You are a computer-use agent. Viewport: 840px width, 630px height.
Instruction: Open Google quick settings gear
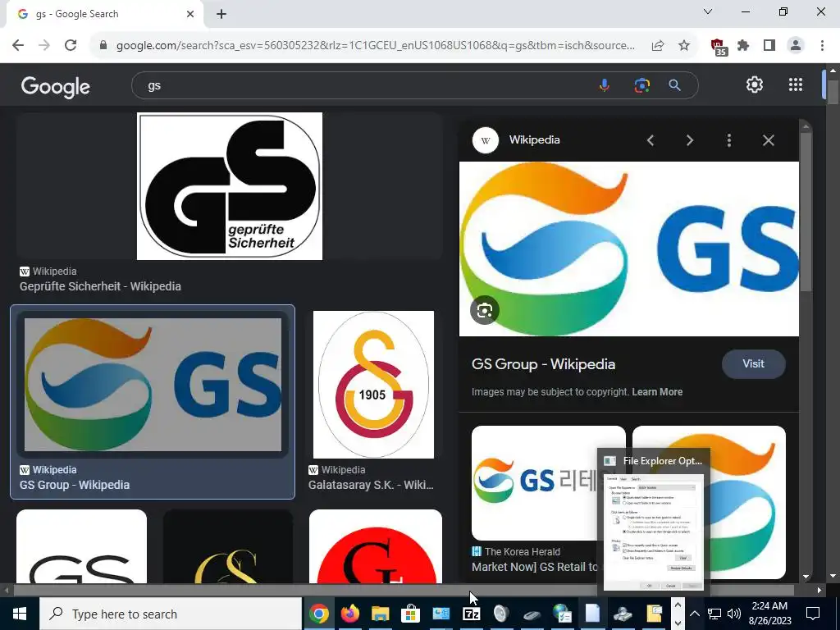755,84
